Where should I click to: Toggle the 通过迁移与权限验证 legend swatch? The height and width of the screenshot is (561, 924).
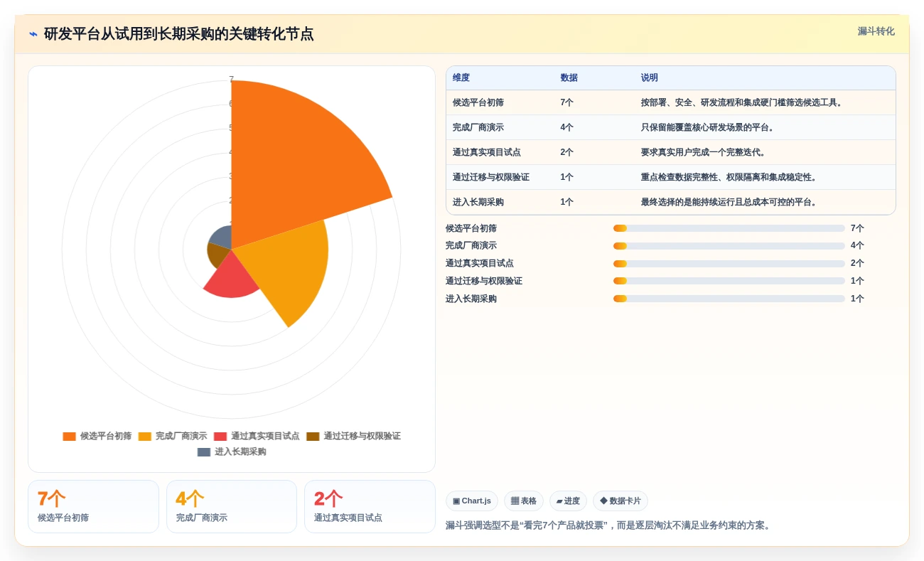point(313,437)
